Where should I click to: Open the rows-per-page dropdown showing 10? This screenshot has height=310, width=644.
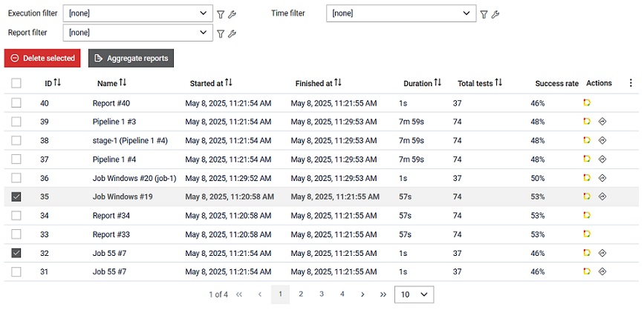pyautogui.click(x=414, y=294)
